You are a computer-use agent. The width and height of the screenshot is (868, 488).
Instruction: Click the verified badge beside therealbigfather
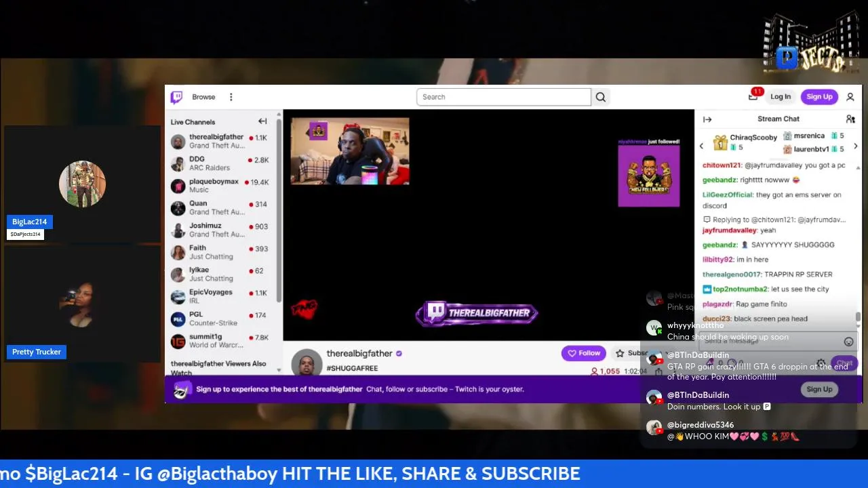click(399, 354)
